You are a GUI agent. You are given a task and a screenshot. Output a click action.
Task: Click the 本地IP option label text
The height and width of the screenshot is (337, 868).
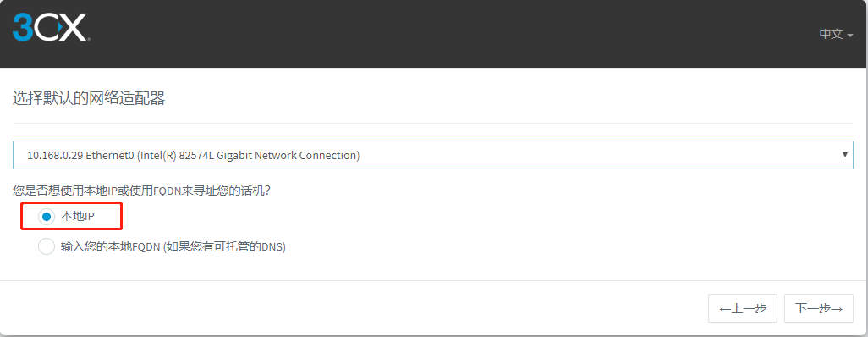pos(78,217)
